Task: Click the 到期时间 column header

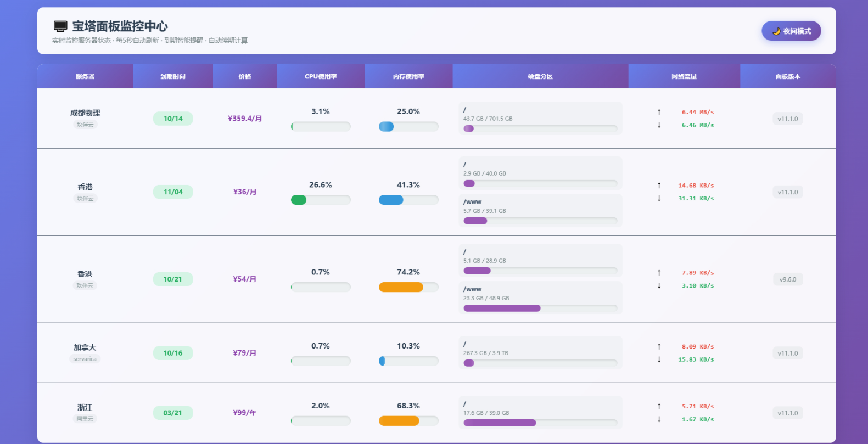Action: click(173, 76)
